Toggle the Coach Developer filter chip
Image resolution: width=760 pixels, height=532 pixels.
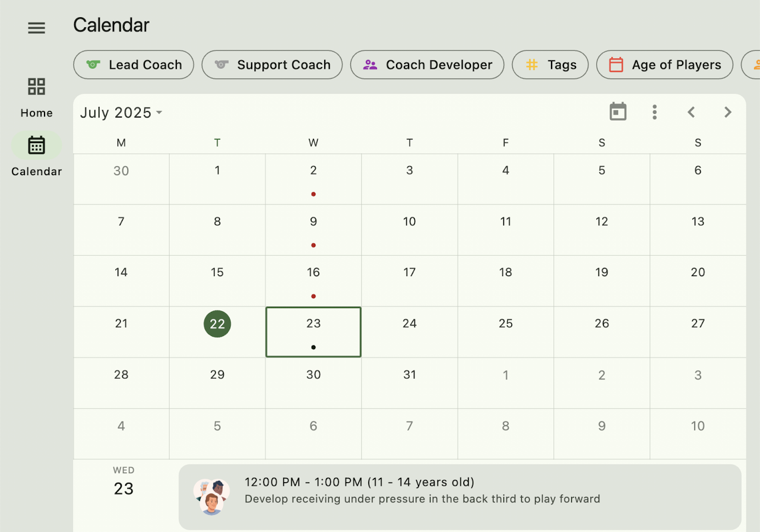coord(427,65)
